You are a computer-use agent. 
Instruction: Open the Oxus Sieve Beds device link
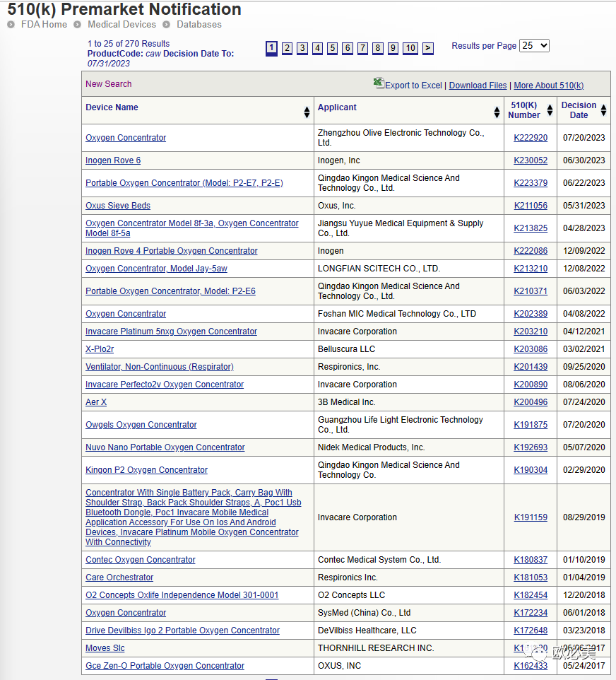tap(118, 206)
